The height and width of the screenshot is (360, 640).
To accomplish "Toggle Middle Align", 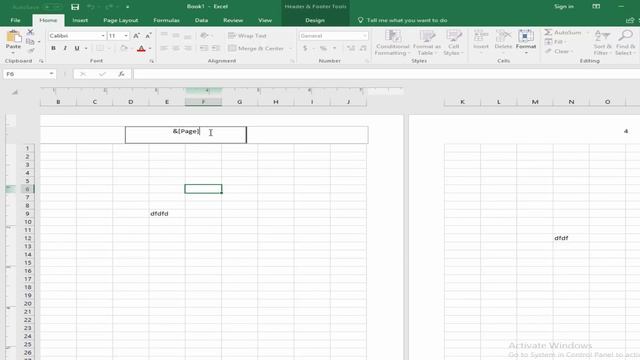I will pos(176,36).
